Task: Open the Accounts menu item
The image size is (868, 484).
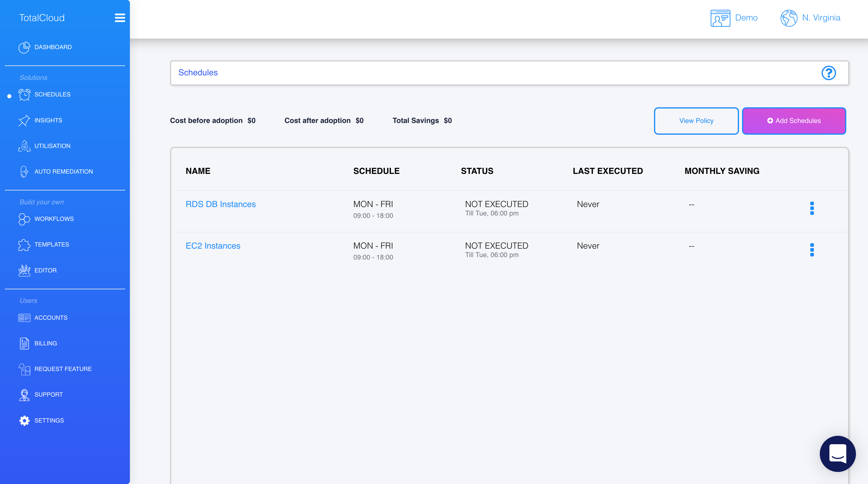Action: (x=51, y=318)
